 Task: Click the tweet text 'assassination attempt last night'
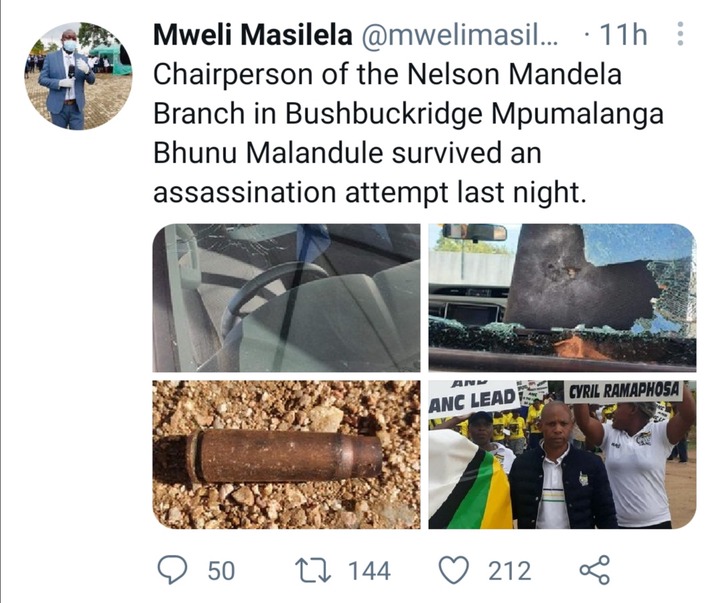[370, 192]
